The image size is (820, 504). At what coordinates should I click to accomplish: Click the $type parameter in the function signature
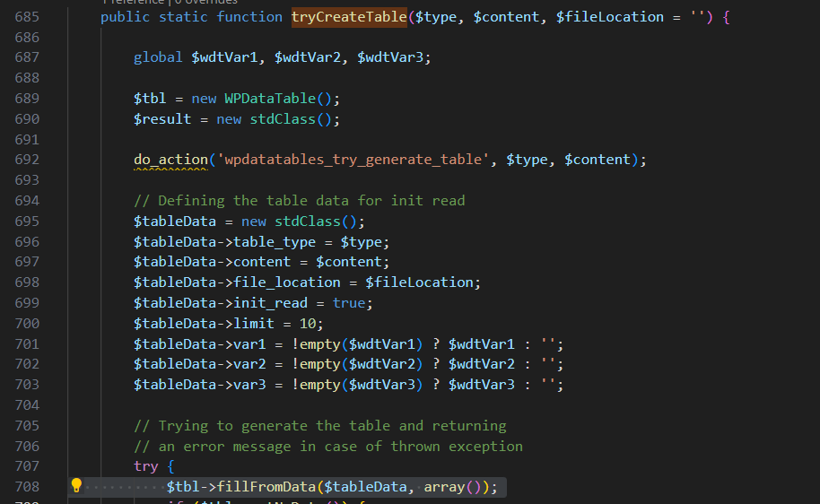click(x=436, y=17)
